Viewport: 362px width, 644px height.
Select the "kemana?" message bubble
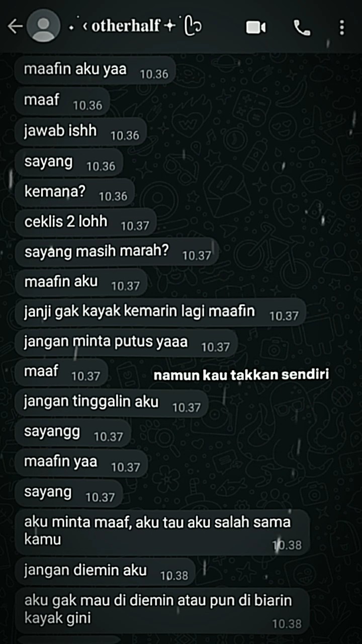point(75,193)
